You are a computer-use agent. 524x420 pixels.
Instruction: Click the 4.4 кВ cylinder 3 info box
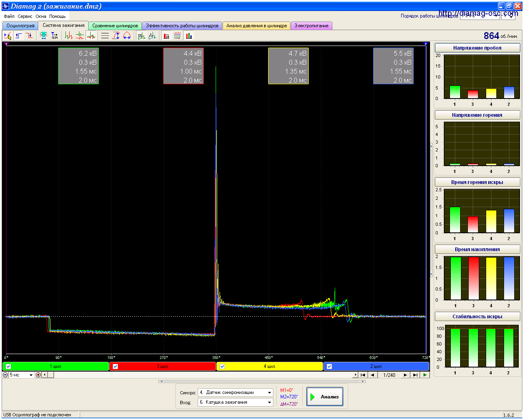pyautogui.click(x=183, y=66)
